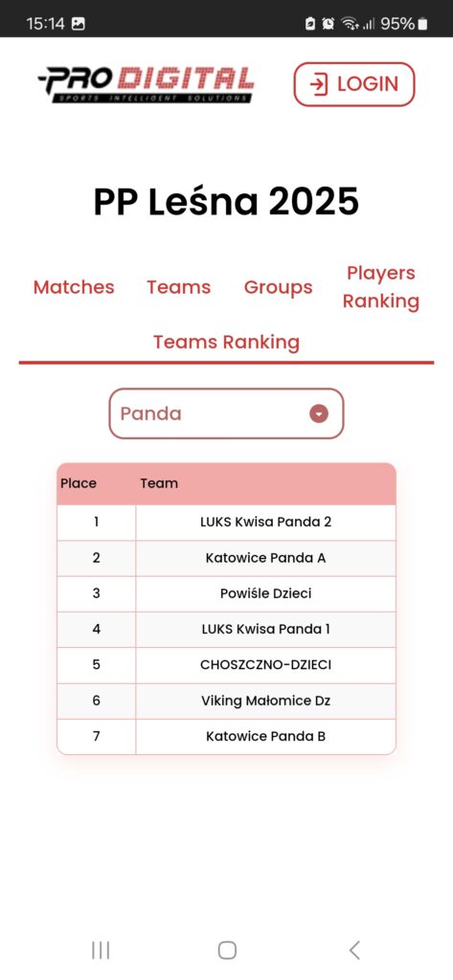This screenshot has width=453, height=980.
Task: Tap the alarm icon in the status bar
Action: click(328, 24)
